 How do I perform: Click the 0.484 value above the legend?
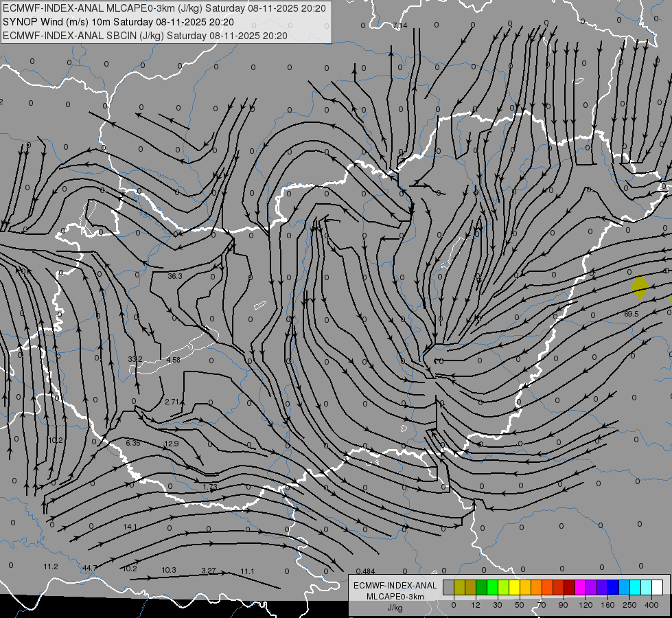(x=366, y=571)
